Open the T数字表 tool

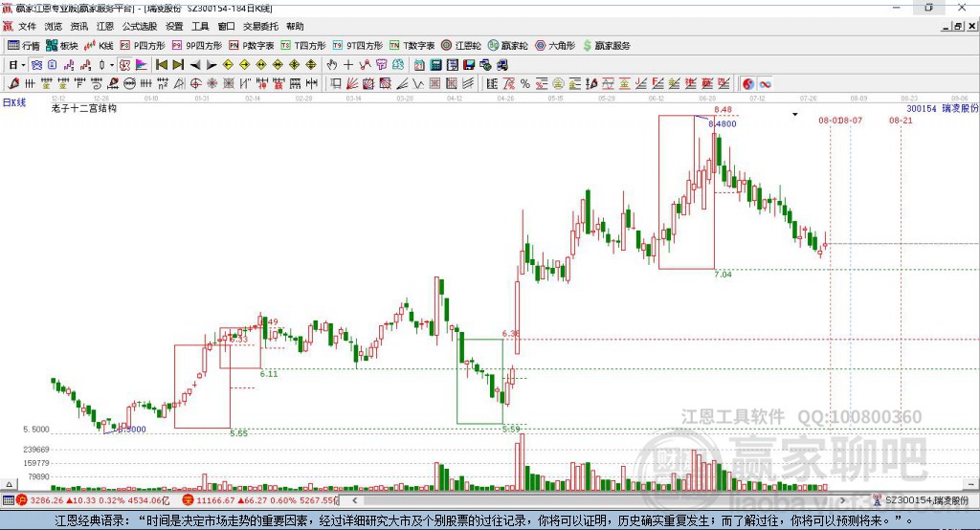[412, 46]
